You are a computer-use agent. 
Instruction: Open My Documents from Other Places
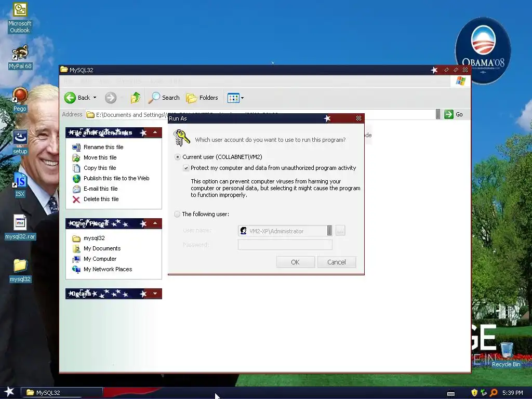tap(102, 249)
